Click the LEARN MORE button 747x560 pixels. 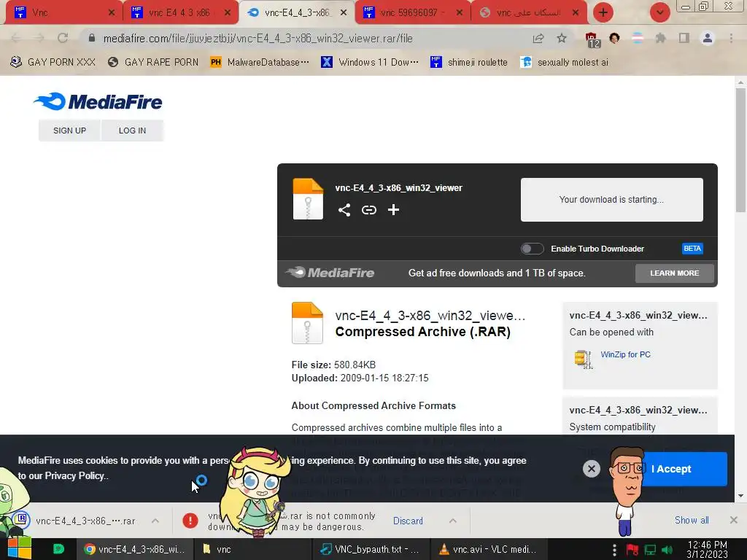[674, 273]
